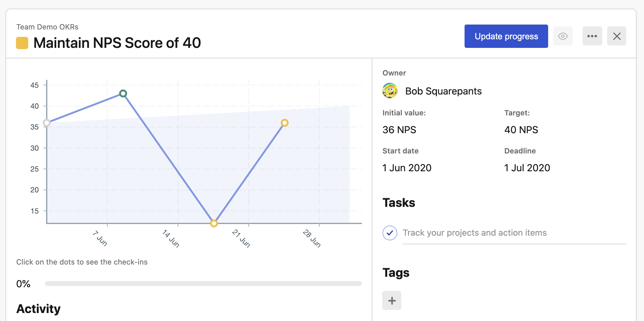Select the grey initial value dot
The height and width of the screenshot is (321, 644).
point(47,123)
